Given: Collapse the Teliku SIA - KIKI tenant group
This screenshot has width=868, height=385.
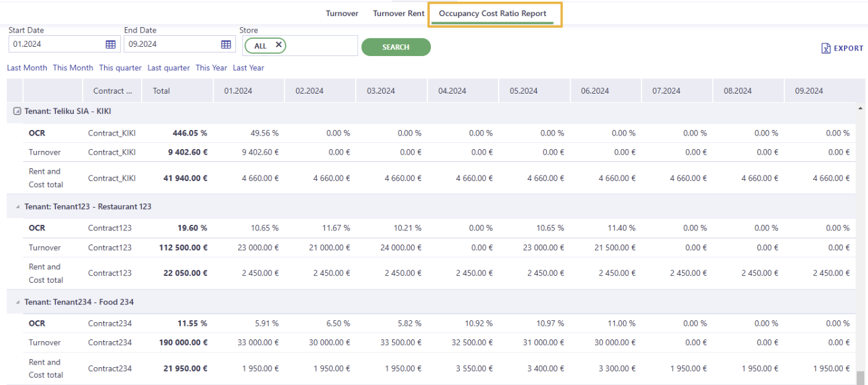Looking at the screenshot, I should coord(17,111).
